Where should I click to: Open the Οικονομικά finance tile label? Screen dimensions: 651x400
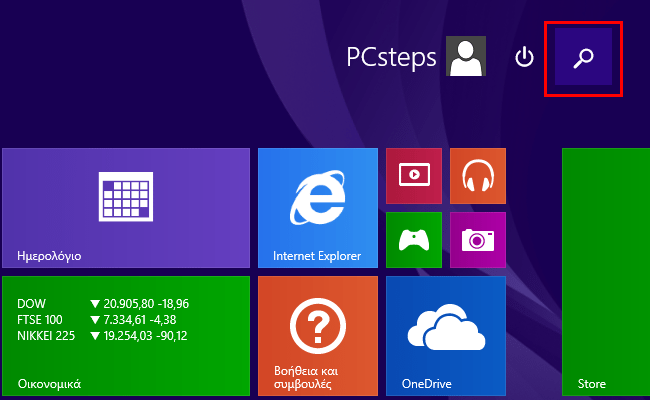(x=49, y=383)
